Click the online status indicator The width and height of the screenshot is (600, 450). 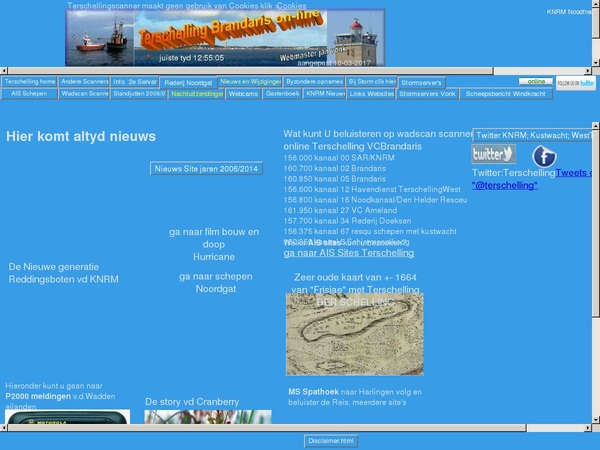[536, 82]
